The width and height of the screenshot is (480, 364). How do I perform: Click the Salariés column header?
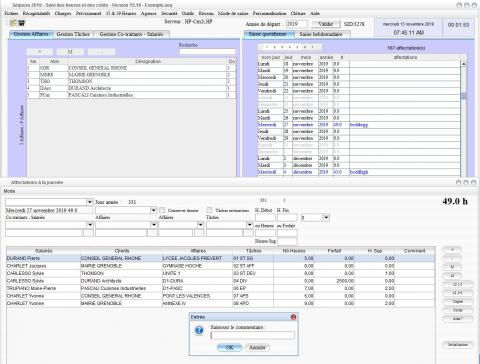(43, 251)
